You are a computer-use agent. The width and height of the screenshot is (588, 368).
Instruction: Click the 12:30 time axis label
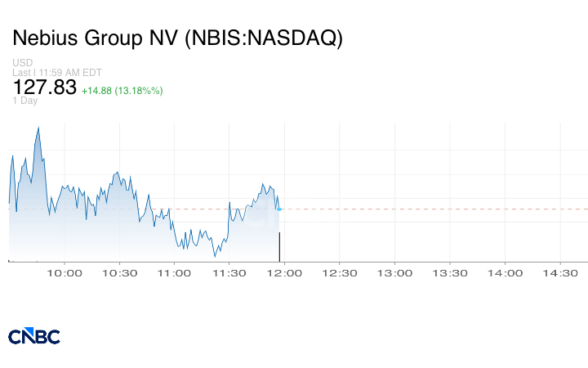click(x=340, y=272)
